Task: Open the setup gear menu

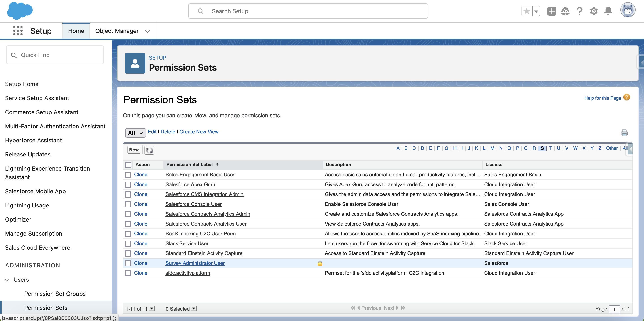Action: click(594, 11)
